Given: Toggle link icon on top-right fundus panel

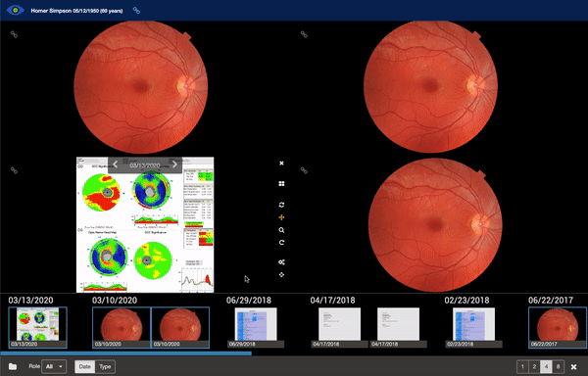Looking at the screenshot, I should tap(304, 34).
